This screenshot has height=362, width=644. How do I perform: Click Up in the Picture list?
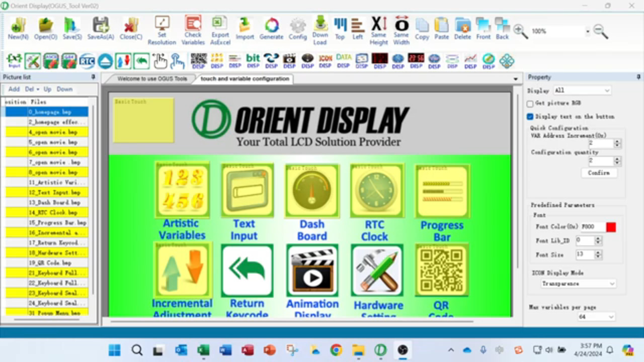coord(47,89)
